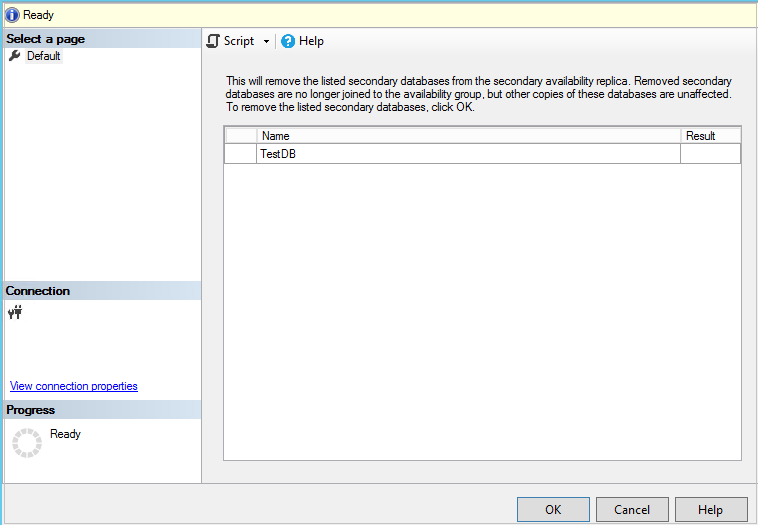Select the Default page
The height and width of the screenshot is (525, 758).
click(44, 56)
